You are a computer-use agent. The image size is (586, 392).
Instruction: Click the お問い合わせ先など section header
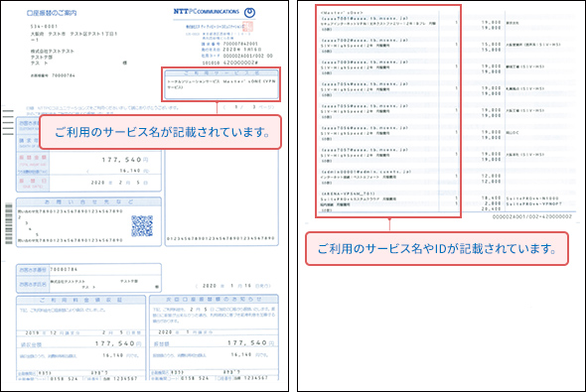(88, 202)
